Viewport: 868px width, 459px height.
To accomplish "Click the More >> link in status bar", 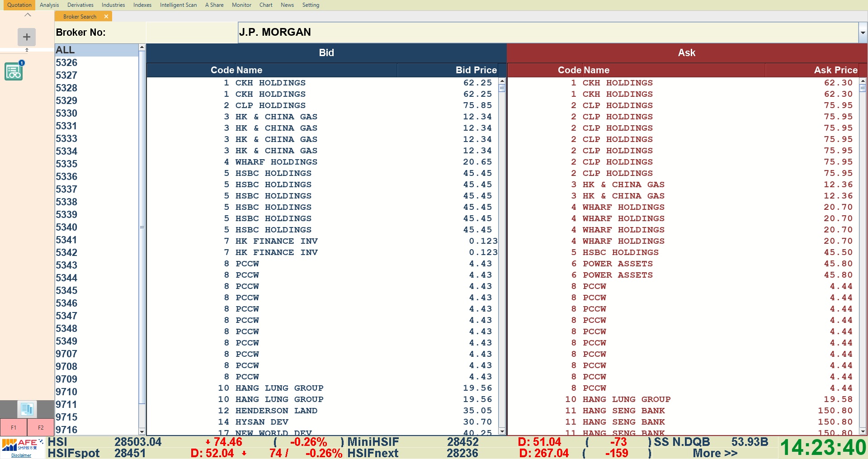I will point(715,453).
